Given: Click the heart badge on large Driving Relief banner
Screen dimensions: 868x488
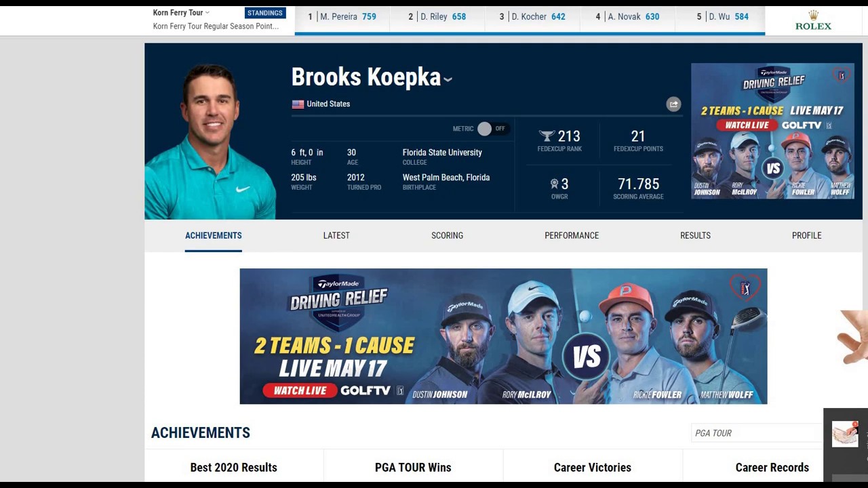Looking at the screenshot, I should click(x=745, y=287).
